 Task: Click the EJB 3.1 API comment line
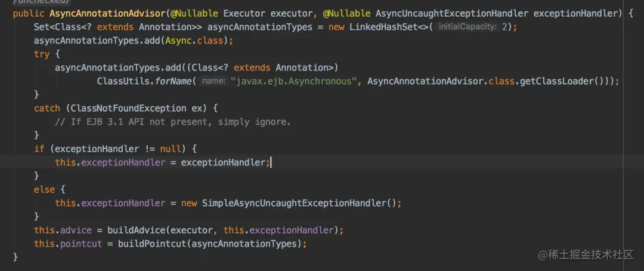pos(173,122)
